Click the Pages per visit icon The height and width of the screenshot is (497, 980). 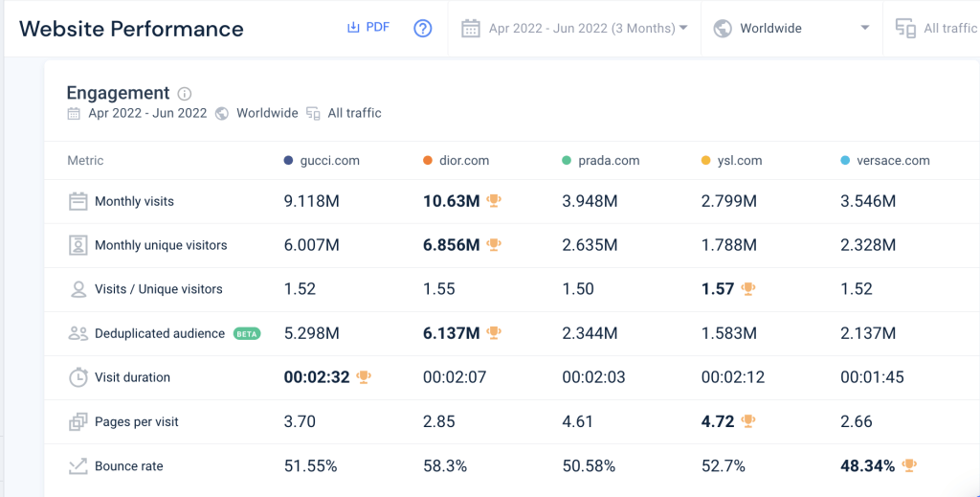tap(78, 422)
